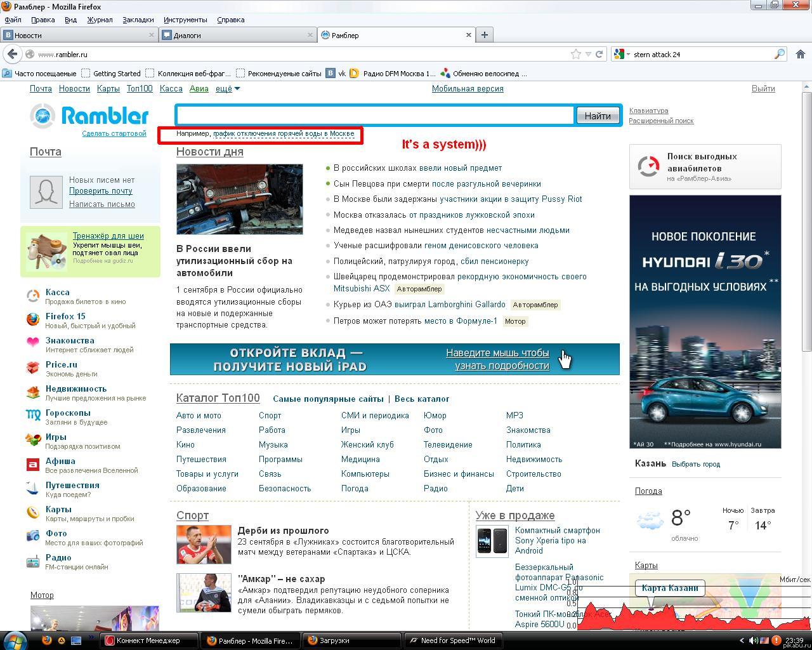Screen dimensions: 812x650
Task: Open the search engine selector dropdown
Action: (621, 55)
